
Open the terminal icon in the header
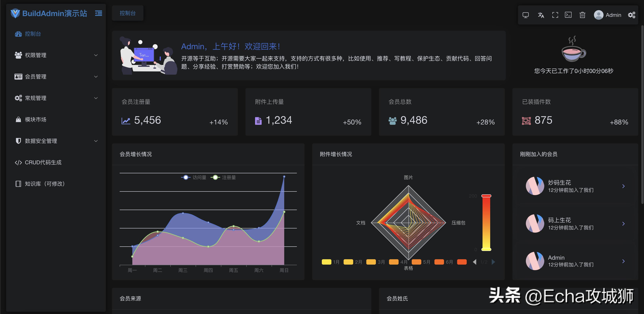click(x=568, y=15)
